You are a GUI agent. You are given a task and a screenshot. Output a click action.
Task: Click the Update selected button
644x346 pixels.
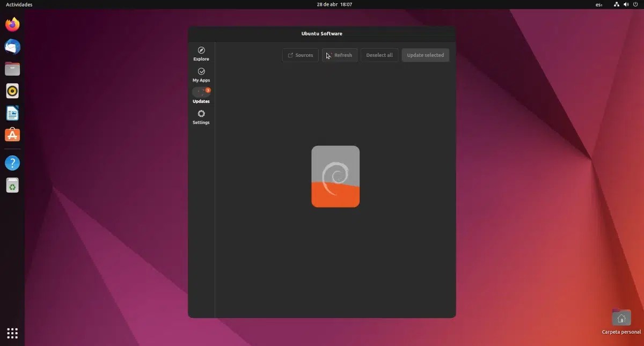coord(426,55)
